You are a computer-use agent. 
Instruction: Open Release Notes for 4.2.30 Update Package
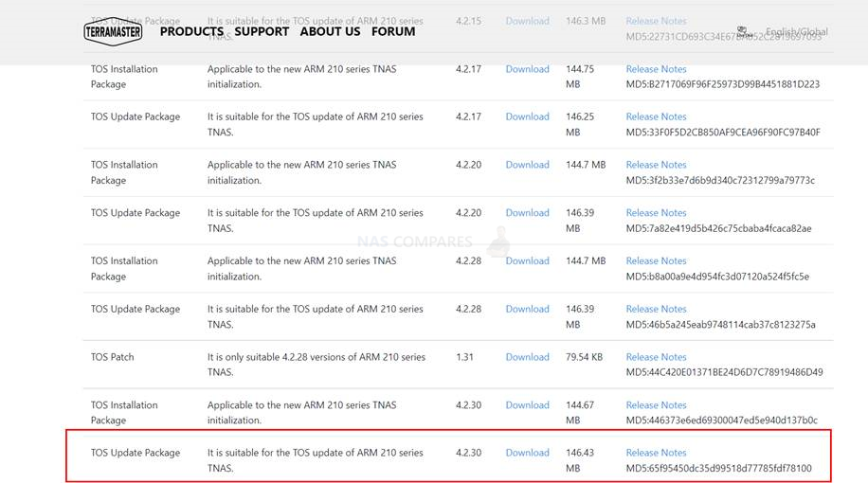click(656, 453)
